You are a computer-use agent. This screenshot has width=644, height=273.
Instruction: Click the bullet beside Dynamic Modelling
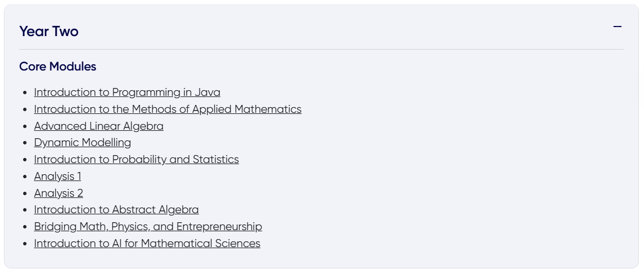pyautogui.click(x=25, y=143)
